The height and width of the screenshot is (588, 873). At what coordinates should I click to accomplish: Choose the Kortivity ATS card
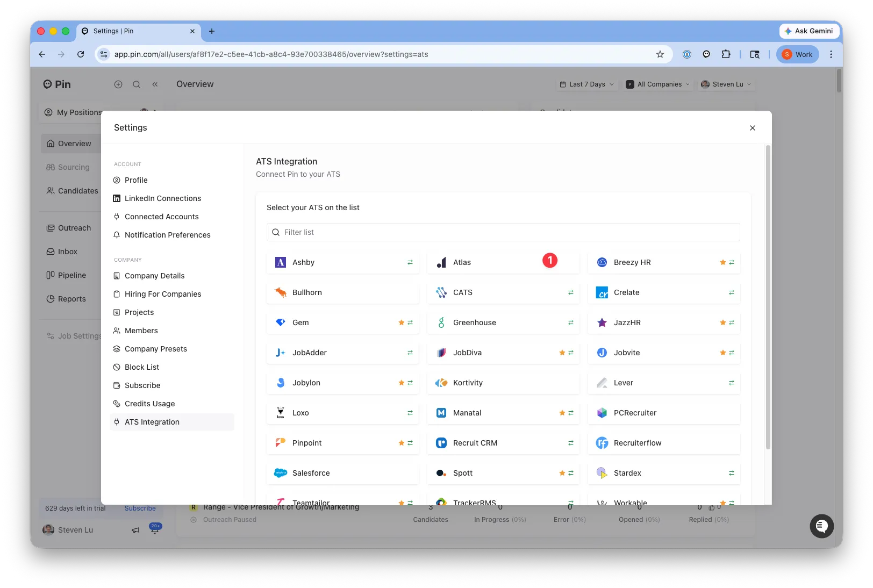pos(503,383)
